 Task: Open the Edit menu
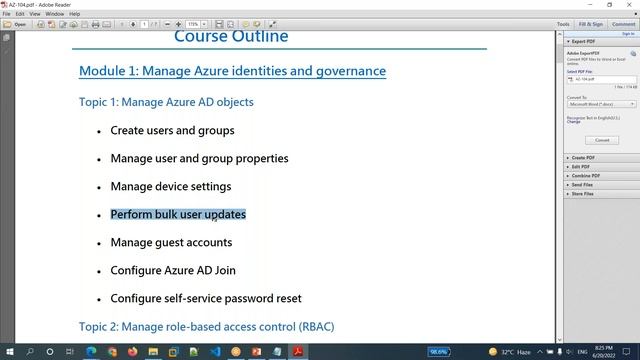coord(20,14)
